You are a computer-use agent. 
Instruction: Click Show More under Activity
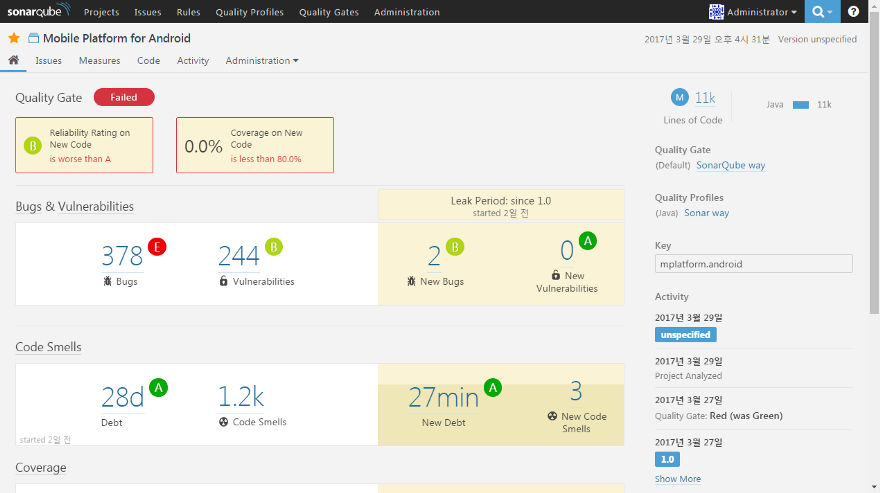click(x=677, y=479)
